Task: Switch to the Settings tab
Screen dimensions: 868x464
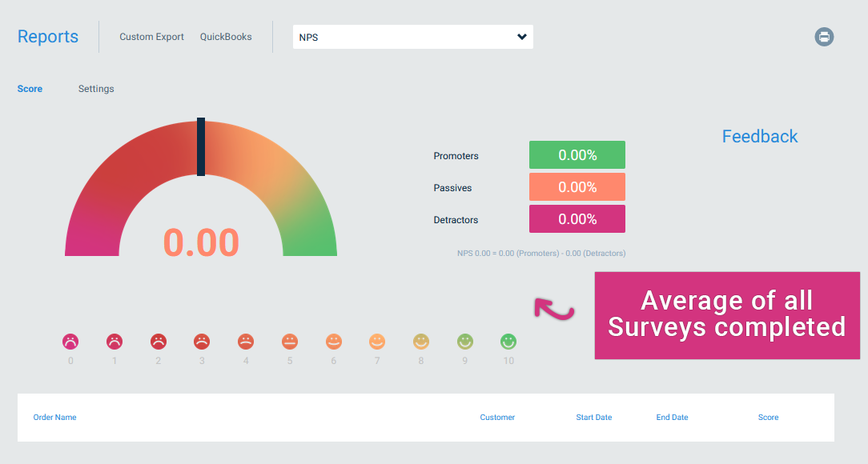Action: click(96, 89)
